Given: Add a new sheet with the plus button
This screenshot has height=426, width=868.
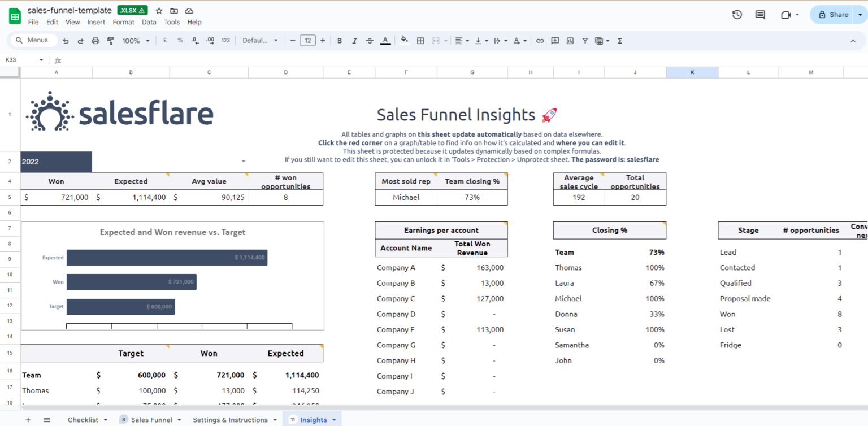Looking at the screenshot, I should click(28, 420).
